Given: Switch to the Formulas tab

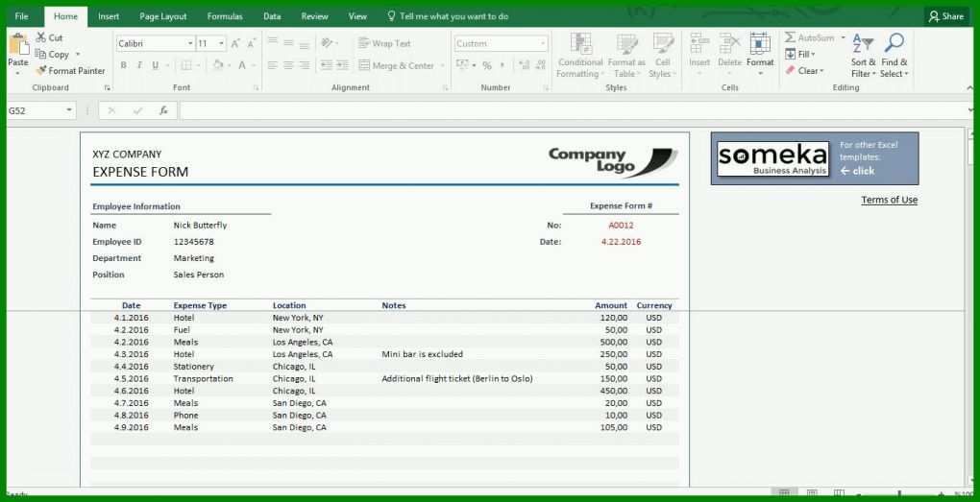Looking at the screenshot, I should click(225, 16).
